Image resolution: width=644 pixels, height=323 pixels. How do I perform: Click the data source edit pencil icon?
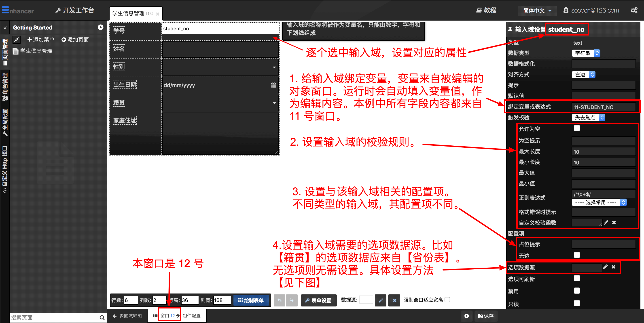381,300
